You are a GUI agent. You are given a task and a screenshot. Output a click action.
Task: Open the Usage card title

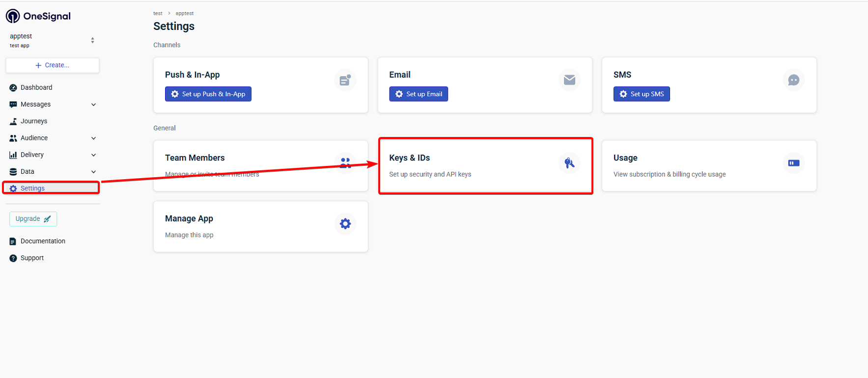pyautogui.click(x=625, y=158)
